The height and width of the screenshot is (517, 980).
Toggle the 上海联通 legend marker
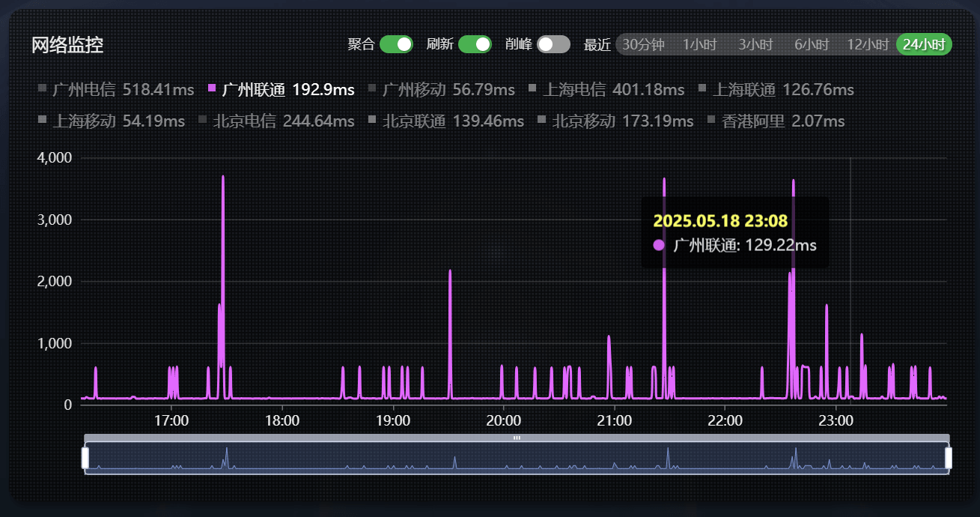pyautogui.click(x=702, y=90)
